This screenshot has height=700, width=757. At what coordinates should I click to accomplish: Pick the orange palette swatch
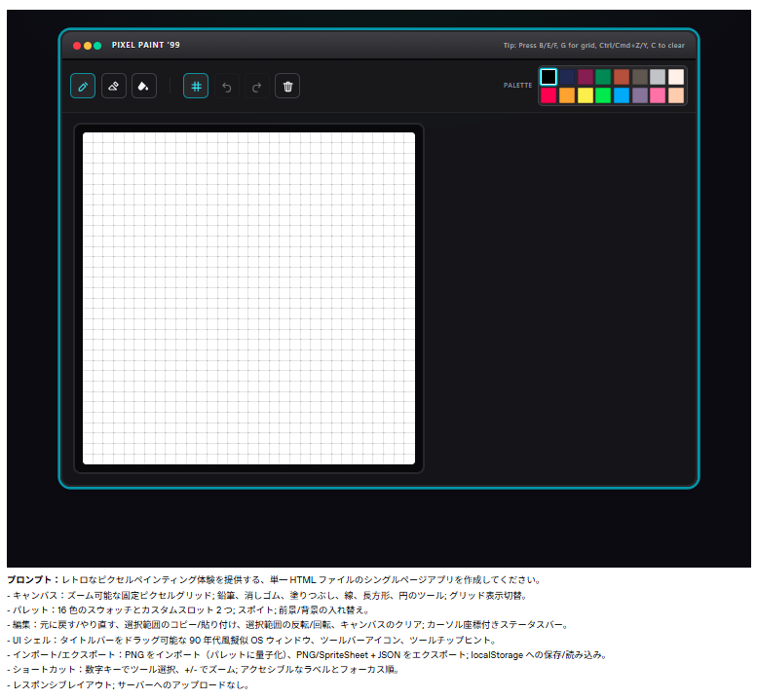tap(567, 95)
